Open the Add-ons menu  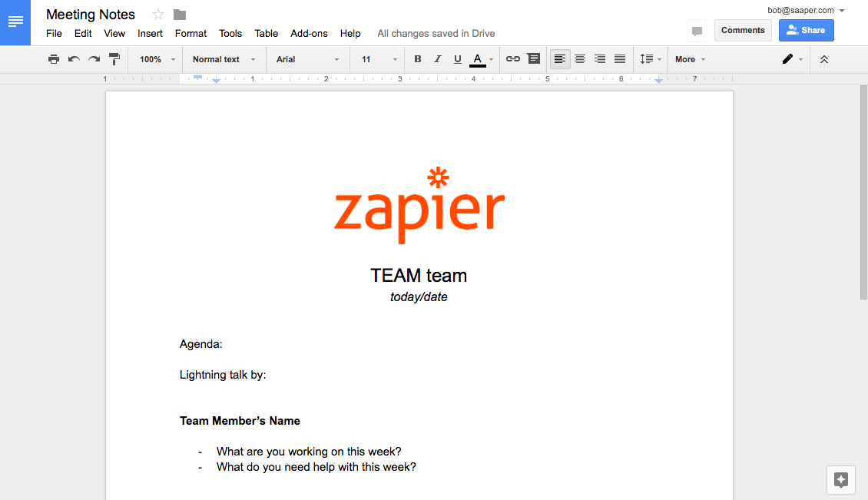pos(309,33)
